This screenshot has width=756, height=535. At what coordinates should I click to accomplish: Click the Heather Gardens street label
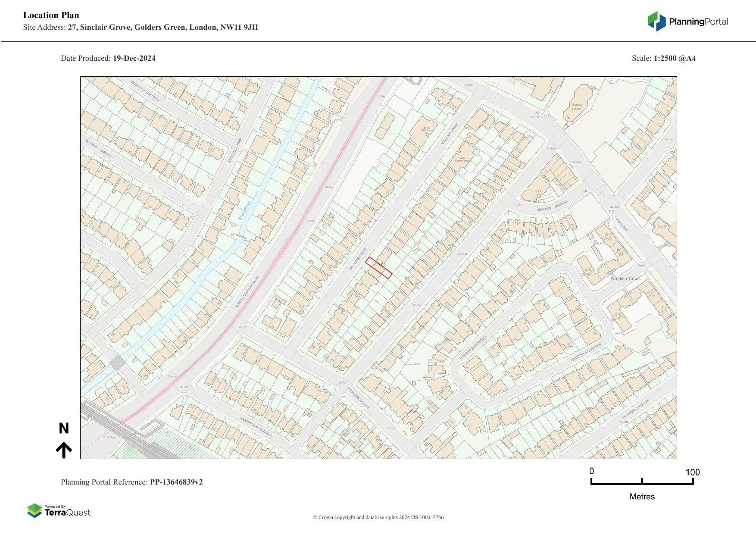552,206
